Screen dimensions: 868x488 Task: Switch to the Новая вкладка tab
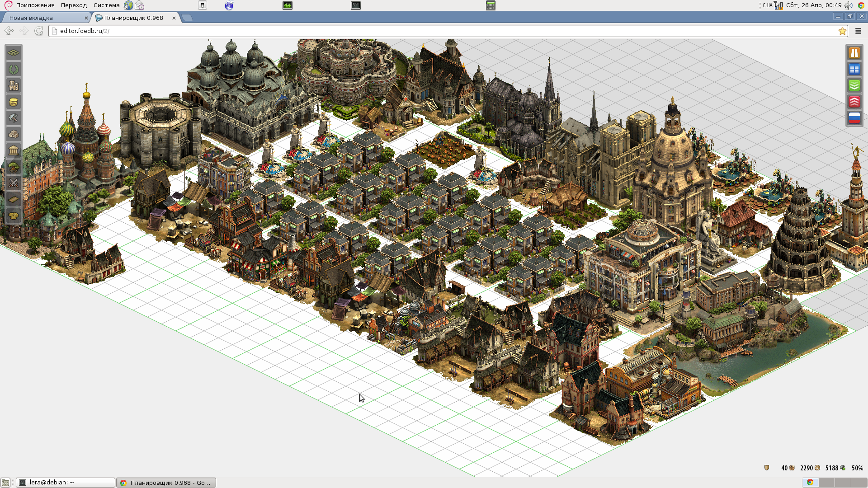pyautogui.click(x=45, y=18)
